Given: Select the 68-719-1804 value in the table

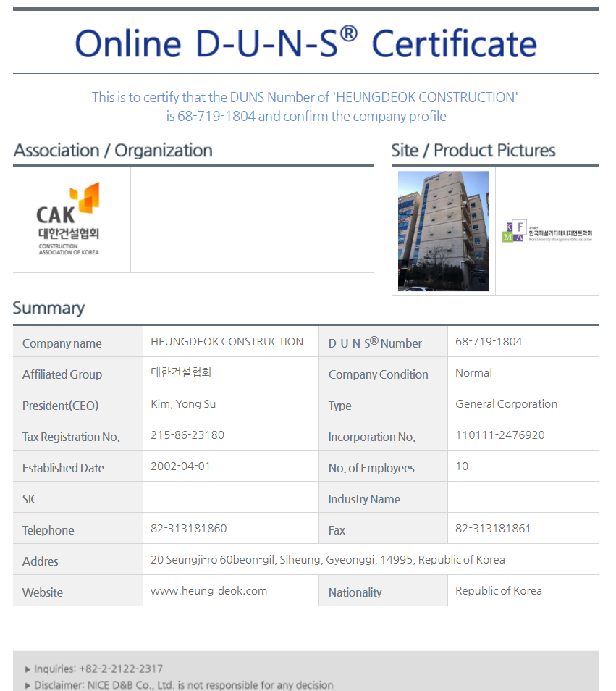Looking at the screenshot, I should 489,342.
